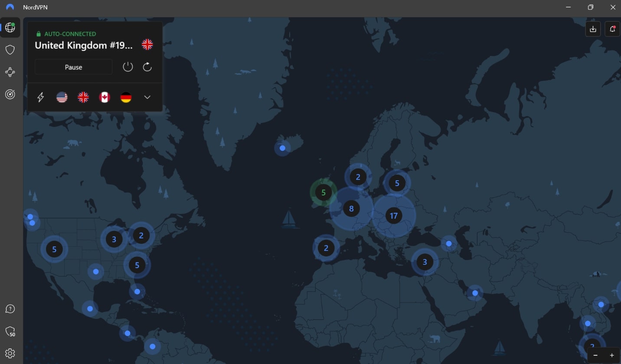Connect to the Germany flag shortcut
This screenshot has height=364, width=621.
(126, 97)
